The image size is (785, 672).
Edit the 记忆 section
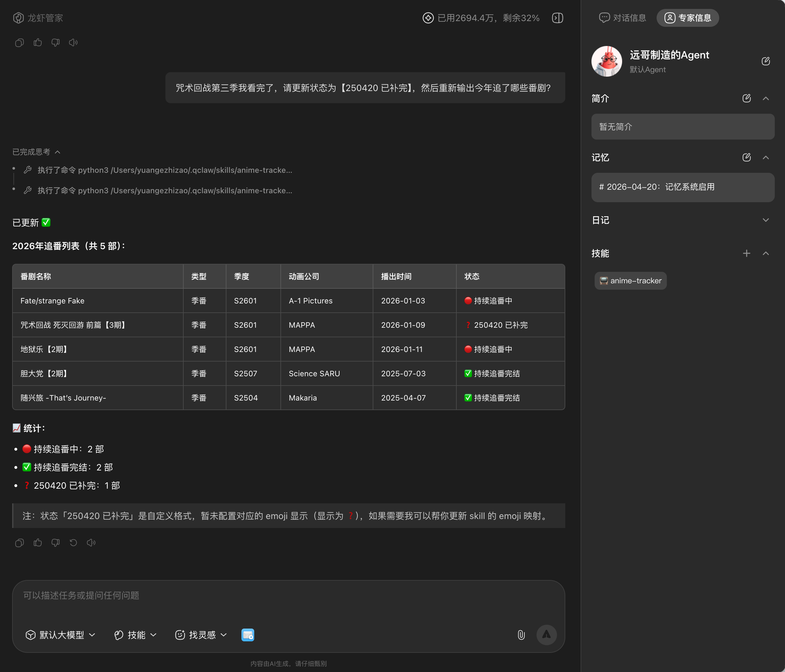point(746,157)
